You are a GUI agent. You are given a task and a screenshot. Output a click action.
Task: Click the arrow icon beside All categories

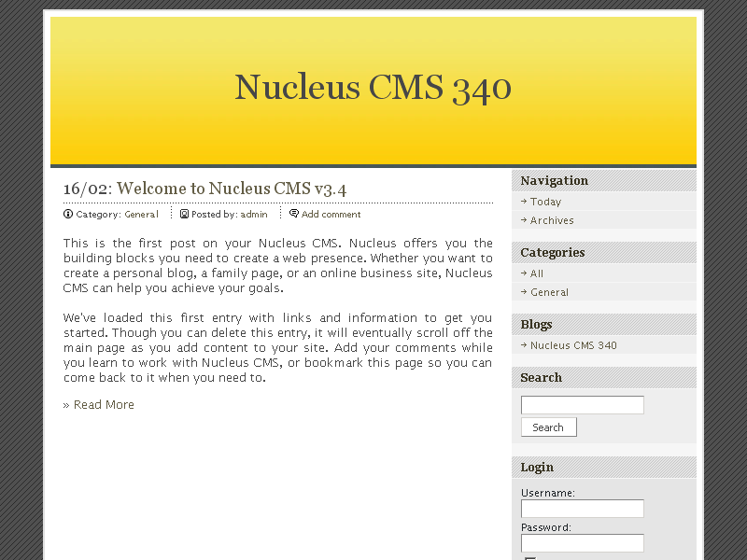[523, 273]
